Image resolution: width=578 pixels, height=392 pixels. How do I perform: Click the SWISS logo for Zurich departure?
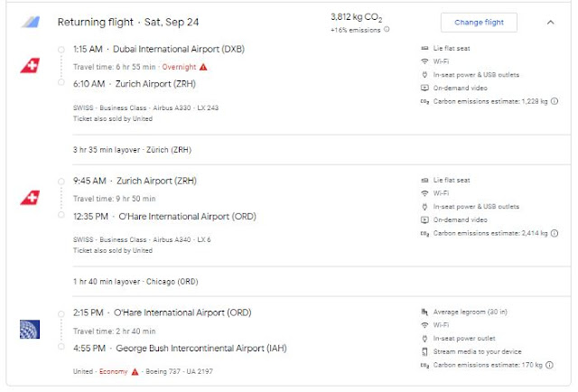pos(28,197)
